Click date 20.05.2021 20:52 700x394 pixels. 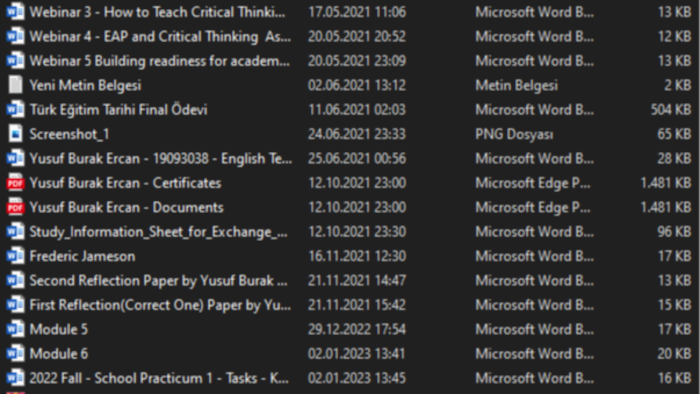click(x=357, y=37)
